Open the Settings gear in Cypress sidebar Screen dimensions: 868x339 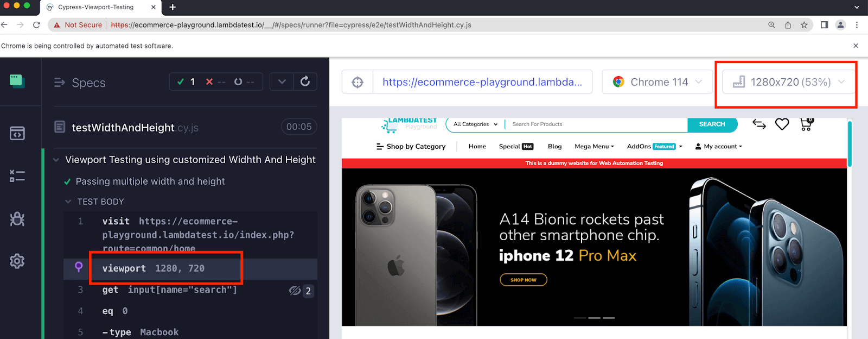point(17,261)
